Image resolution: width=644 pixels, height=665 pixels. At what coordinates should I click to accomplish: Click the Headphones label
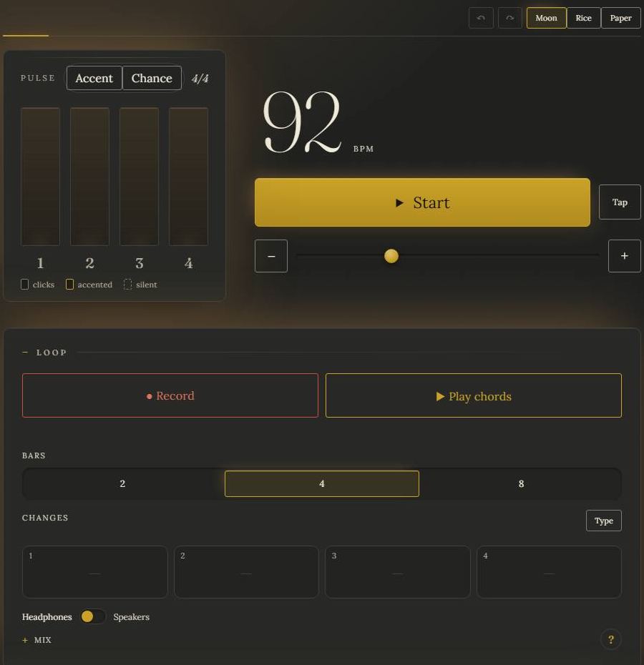pos(47,616)
